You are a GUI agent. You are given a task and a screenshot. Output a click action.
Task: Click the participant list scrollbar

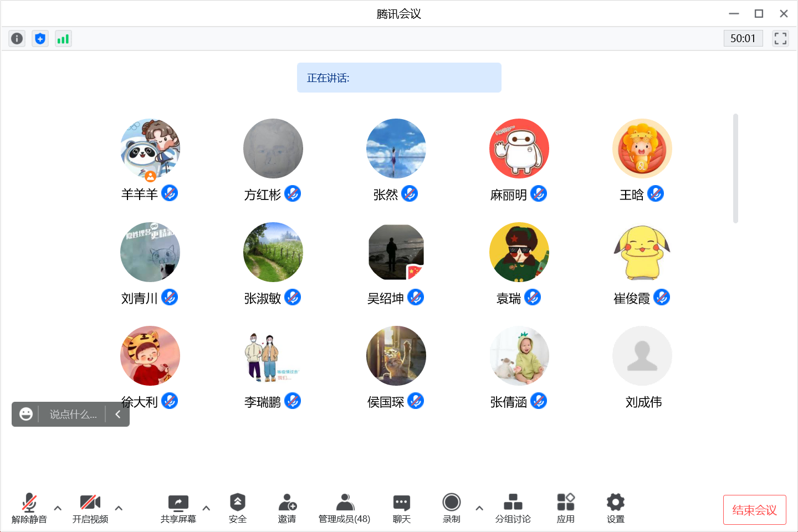[x=735, y=168]
